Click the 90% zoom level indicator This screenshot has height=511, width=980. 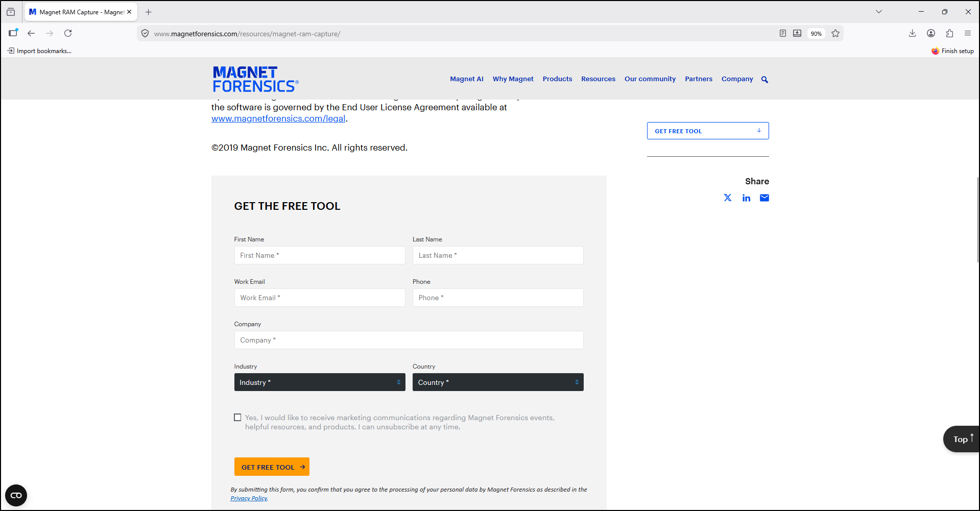tap(816, 34)
